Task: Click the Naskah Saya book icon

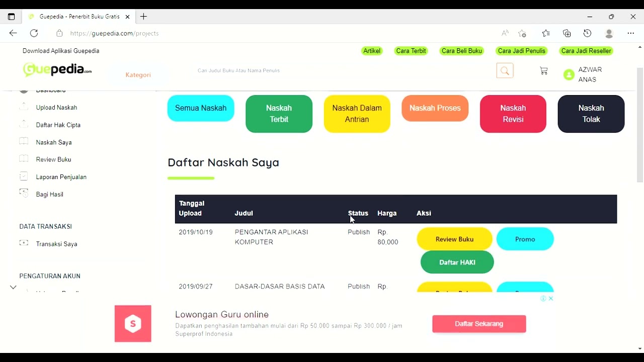Action: click(24, 142)
